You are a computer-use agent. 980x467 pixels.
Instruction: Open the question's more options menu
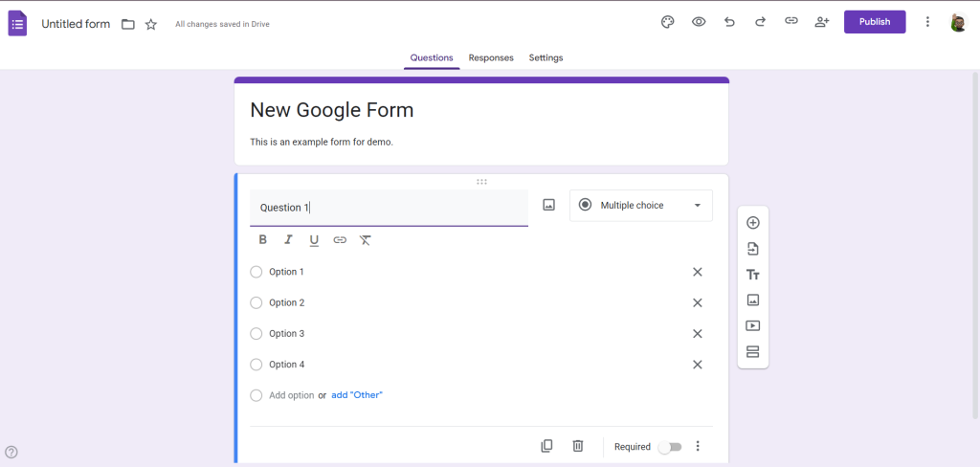698,446
